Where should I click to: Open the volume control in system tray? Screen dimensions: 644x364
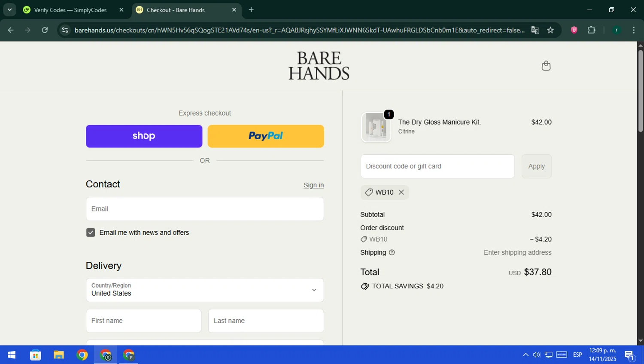[x=537, y=355]
